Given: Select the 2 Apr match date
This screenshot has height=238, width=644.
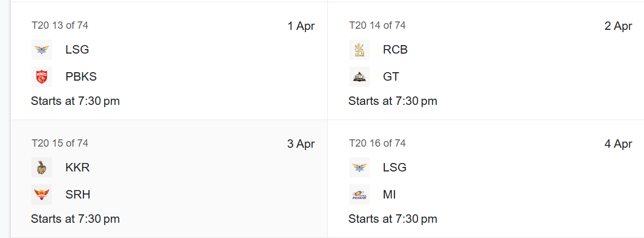Looking at the screenshot, I should (618, 27).
